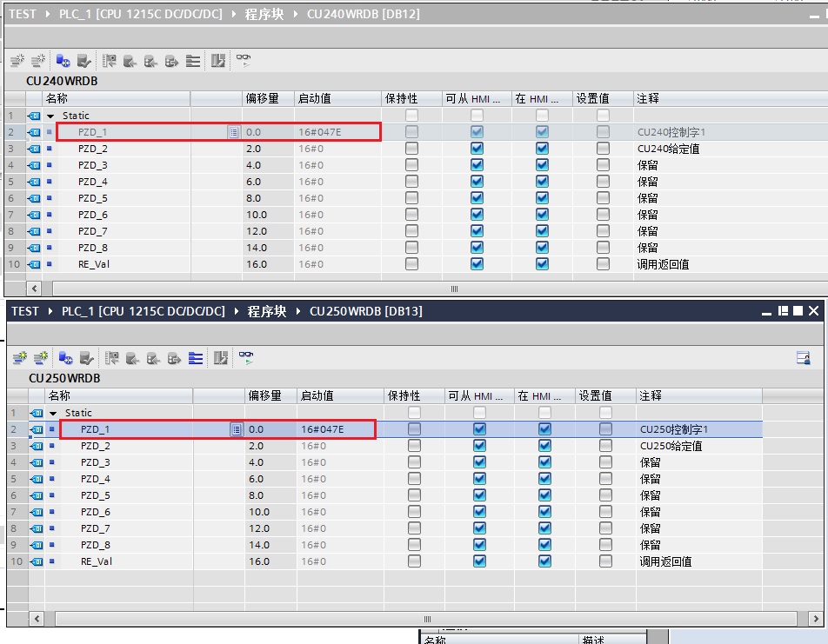Click horizontal scrollbar thumb in CU250WRDB window
The image size is (828, 644).
click(426, 619)
